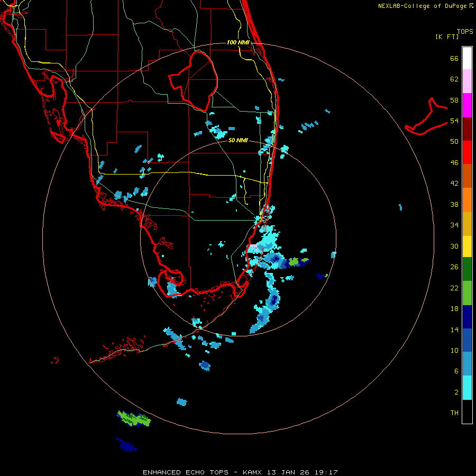The image size is (476, 476).
Task: Click the light pink 62 kft legend swatch
Action: (x=467, y=81)
